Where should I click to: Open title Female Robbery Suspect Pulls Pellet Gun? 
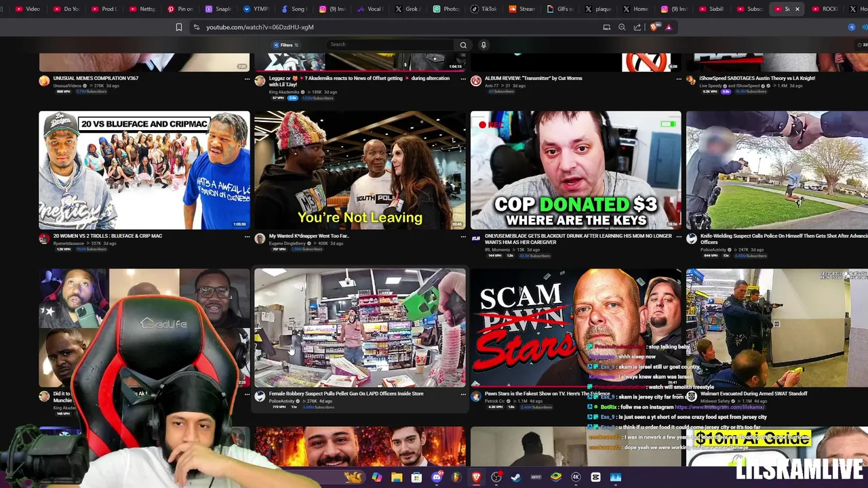click(346, 394)
